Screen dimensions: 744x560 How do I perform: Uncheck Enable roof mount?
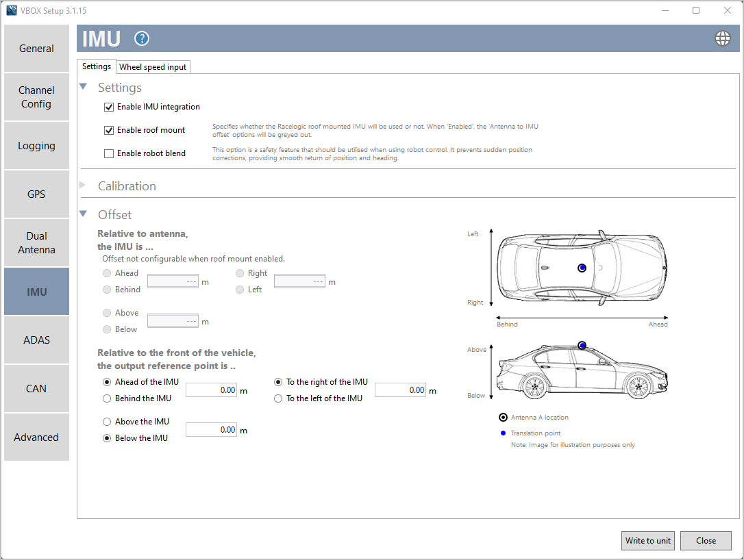(109, 130)
